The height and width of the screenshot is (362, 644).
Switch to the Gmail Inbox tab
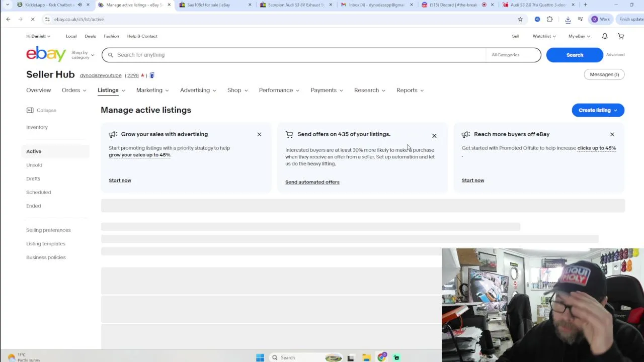point(376,5)
